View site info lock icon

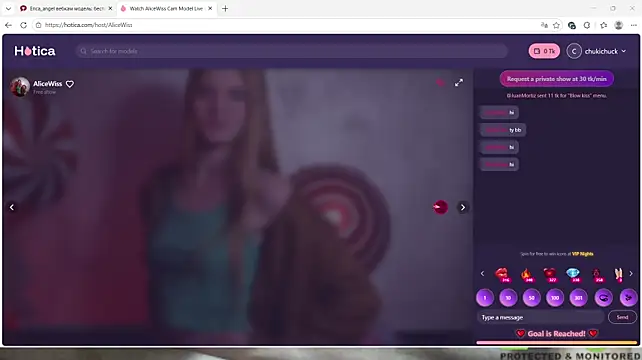coord(38,25)
